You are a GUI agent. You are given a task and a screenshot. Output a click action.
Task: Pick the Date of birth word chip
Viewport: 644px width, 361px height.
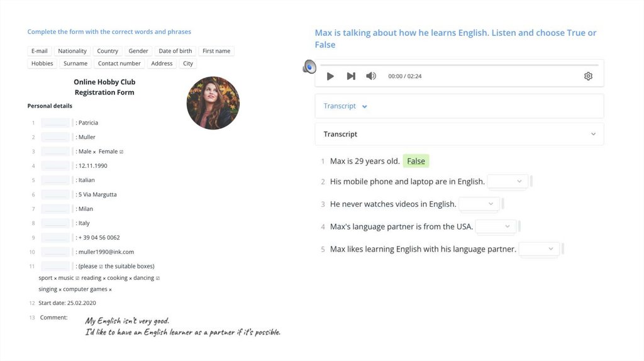tap(175, 51)
